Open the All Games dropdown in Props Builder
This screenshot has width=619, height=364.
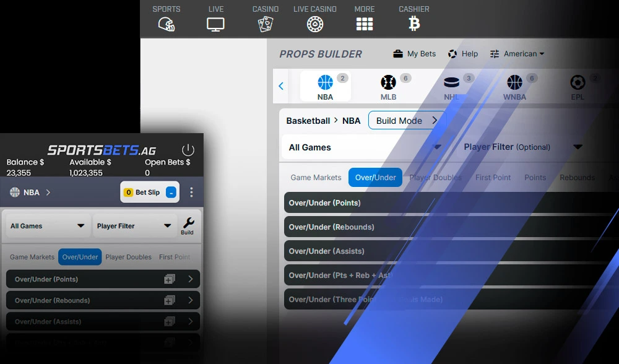pyautogui.click(x=365, y=147)
